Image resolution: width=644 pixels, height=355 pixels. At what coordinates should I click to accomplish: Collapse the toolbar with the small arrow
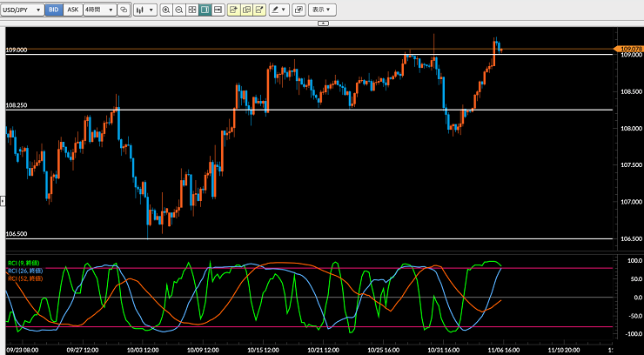(x=323, y=23)
